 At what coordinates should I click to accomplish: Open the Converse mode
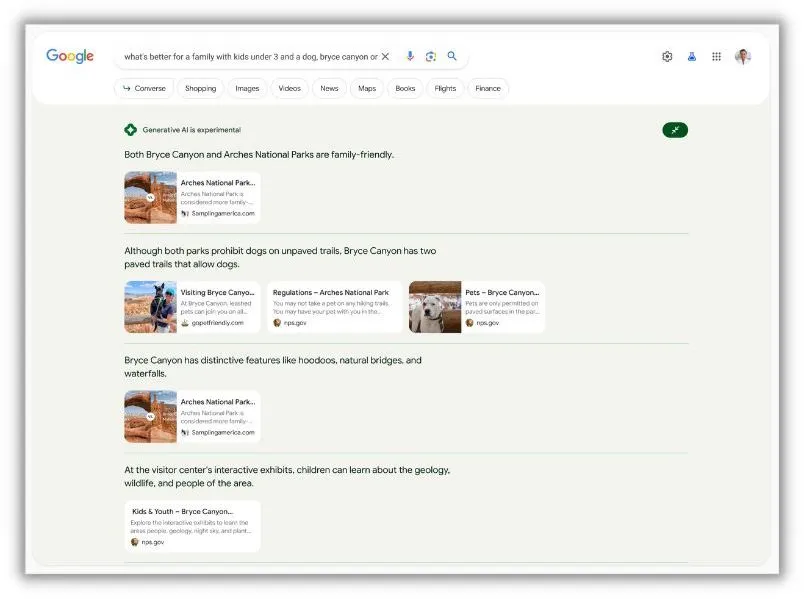click(x=143, y=88)
